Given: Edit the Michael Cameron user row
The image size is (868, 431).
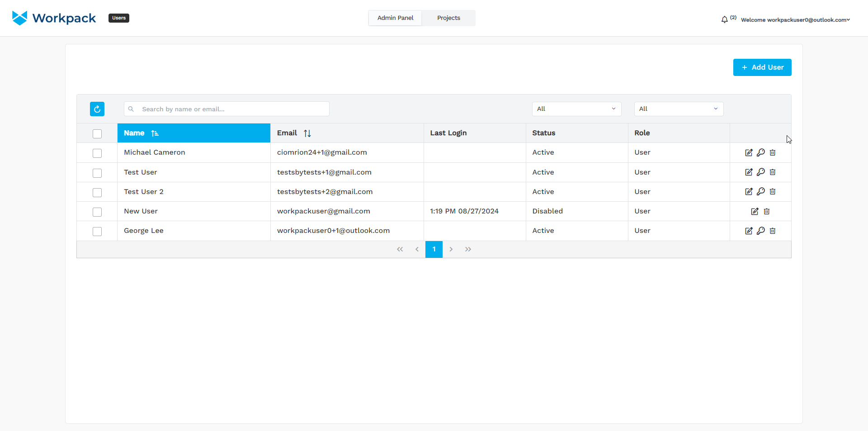Looking at the screenshot, I should click(749, 152).
